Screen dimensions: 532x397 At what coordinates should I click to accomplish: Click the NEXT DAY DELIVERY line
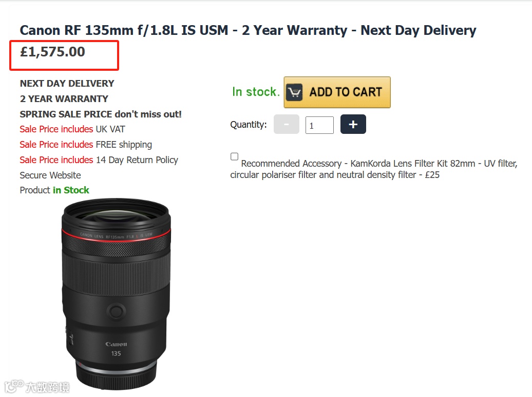click(67, 83)
